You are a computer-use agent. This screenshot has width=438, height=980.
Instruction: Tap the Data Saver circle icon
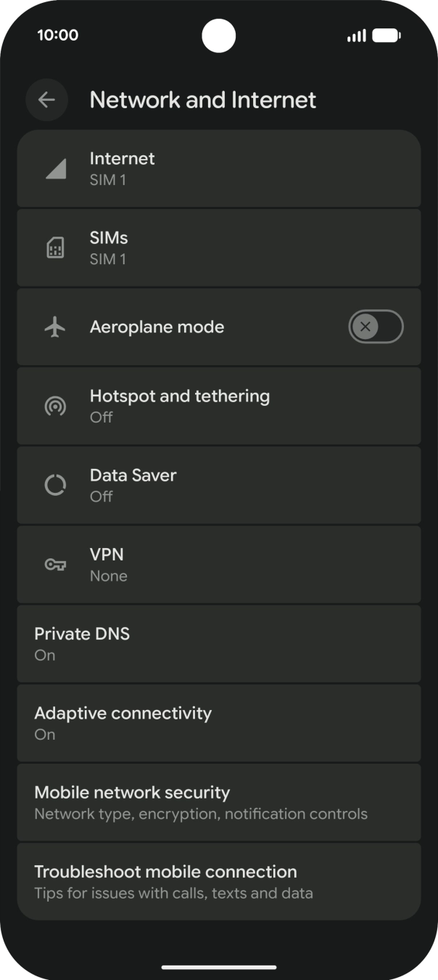(56, 486)
